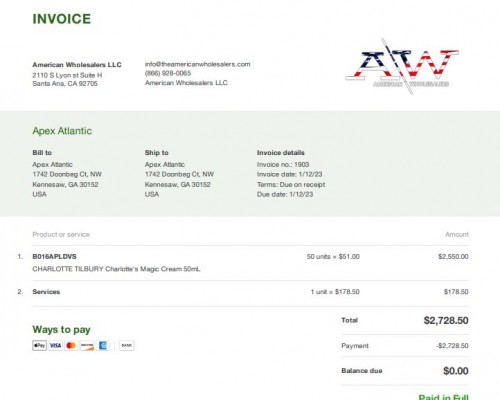This screenshot has height=400, width=500.
Task: Click the Apple Pay payment icon
Action: [x=39, y=345]
